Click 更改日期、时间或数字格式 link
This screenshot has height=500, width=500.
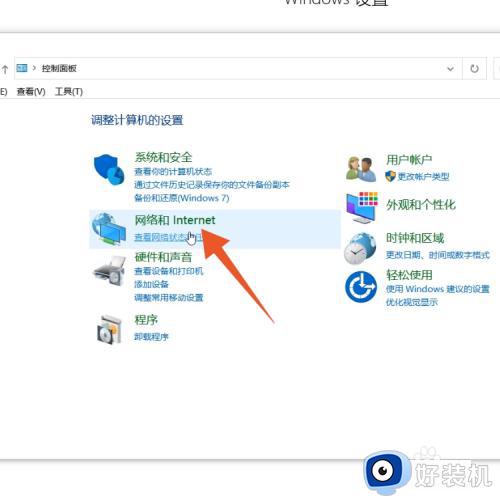(438, 255)
